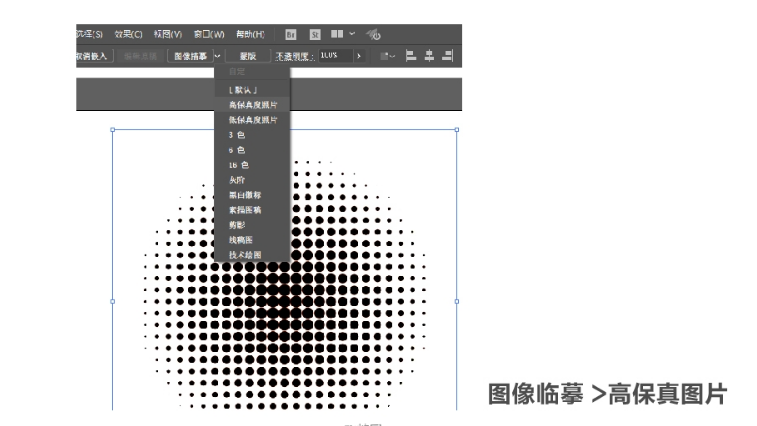The image size is (757, 426).
Task: Open the 帮助(H) menu
Action: [250, 34]
